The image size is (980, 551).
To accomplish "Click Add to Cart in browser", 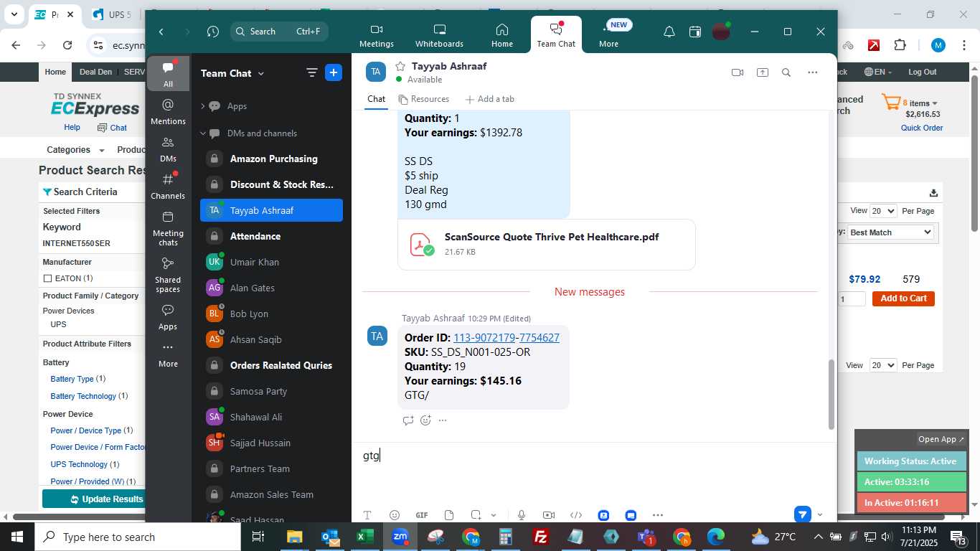I will tap(903, 298).
